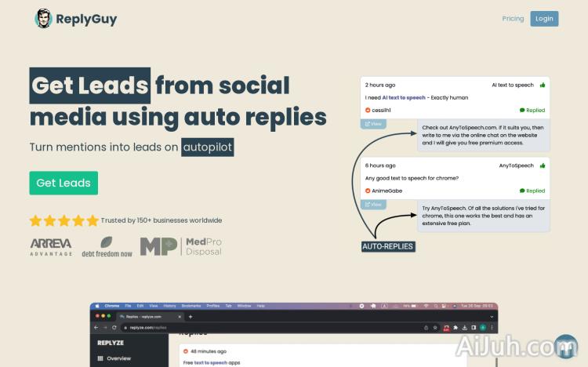Open View button under AnimeGabe post
The width and height of the screenshot is (588, 367).
click(x=372, y=205)
